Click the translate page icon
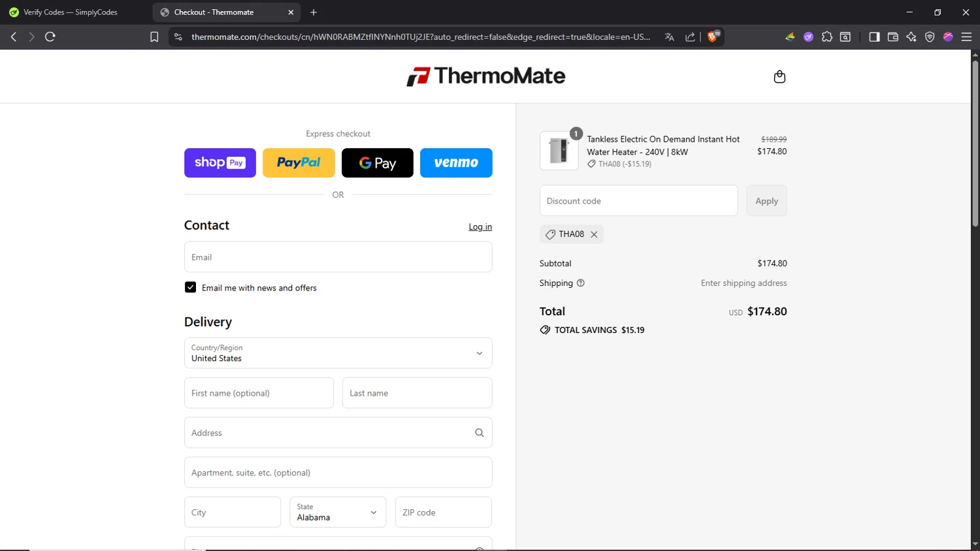This screenshot has width=980, height=551. pyautogui.click(x=669, y=37)
